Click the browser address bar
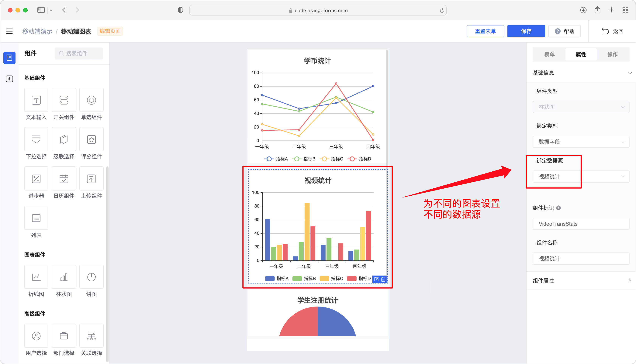This screenshot has width=636, height=364. tap(318, 10)
